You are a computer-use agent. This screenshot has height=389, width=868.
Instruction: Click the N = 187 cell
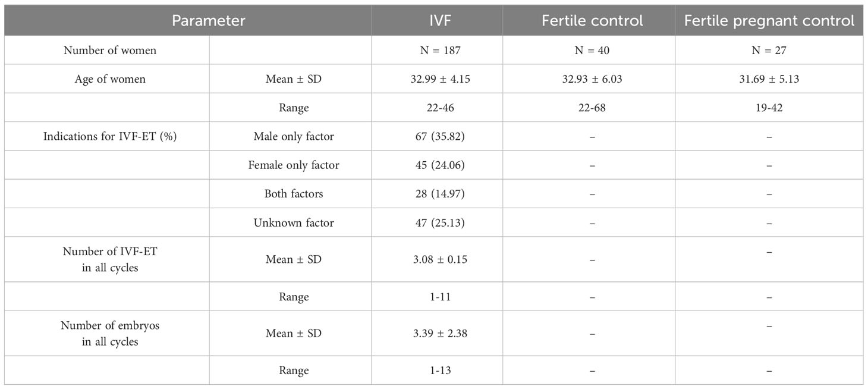[x=438, y=51]
